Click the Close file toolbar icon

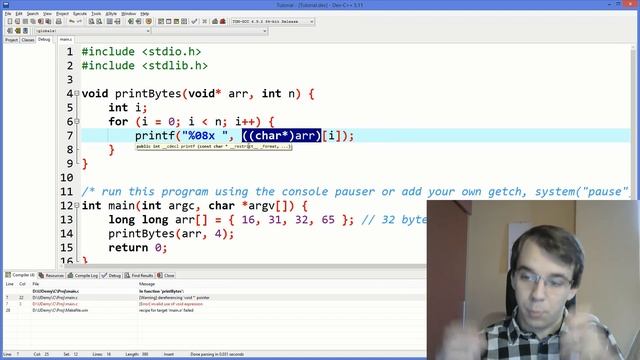41,21
